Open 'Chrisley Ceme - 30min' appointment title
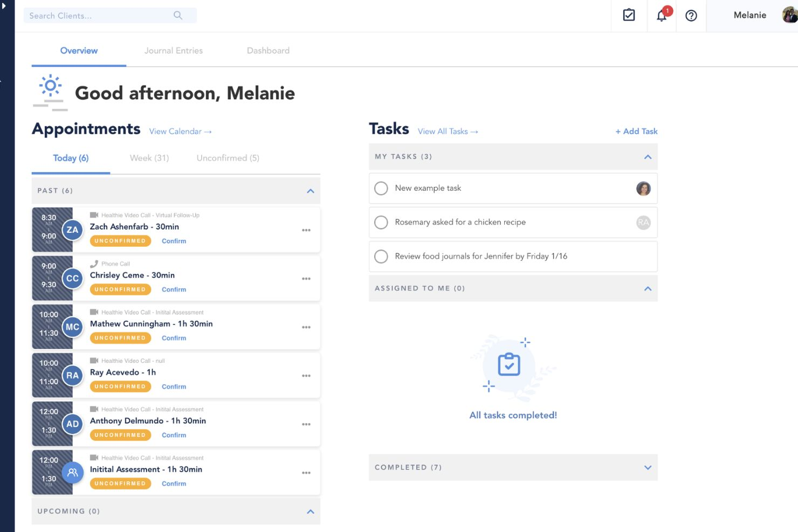 (x=132, y=275)
